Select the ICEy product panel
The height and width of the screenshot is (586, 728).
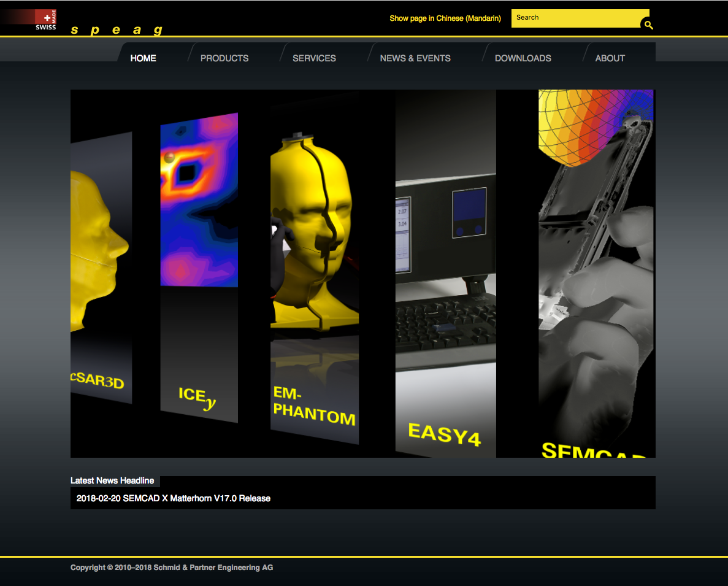199,268
